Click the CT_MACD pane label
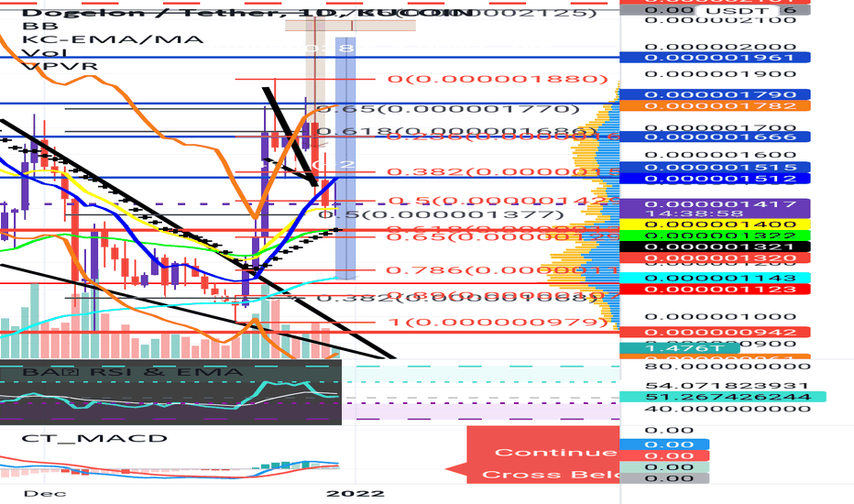Screen dimensions: 854x504 [x=94, y=439]
